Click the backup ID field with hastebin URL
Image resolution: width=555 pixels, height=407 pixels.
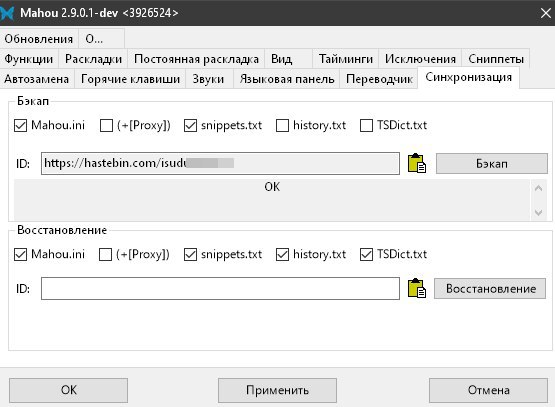pos(220,164)
